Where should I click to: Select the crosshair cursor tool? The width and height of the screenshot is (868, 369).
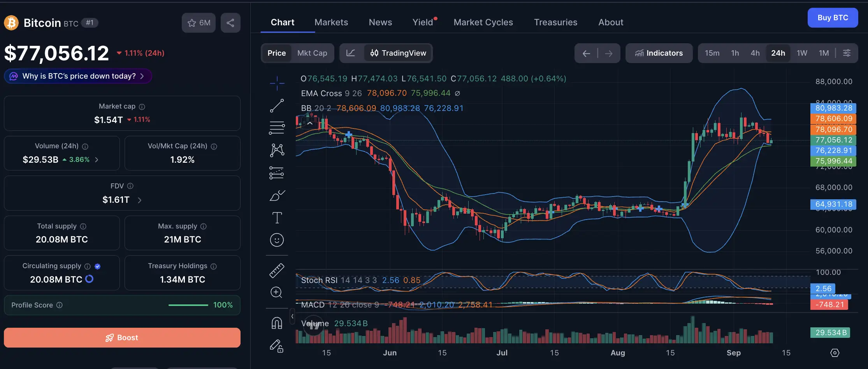click(x=277, y=83)
